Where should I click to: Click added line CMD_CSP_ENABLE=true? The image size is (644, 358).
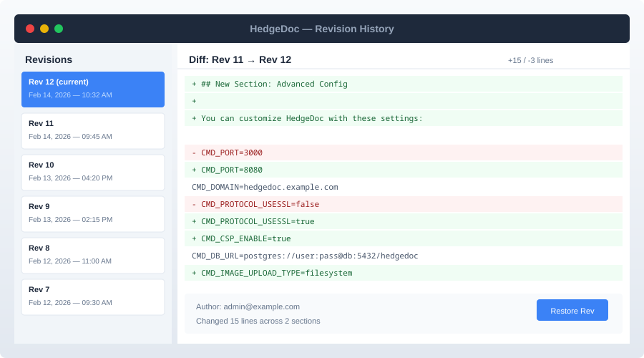point(404,239)
